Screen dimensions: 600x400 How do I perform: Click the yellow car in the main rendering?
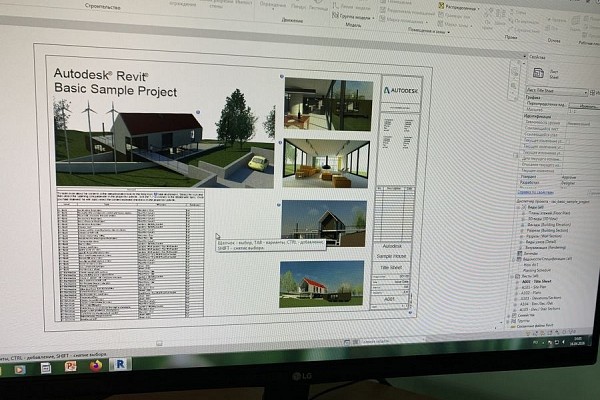pyautogui.click(x=256, y=163)
